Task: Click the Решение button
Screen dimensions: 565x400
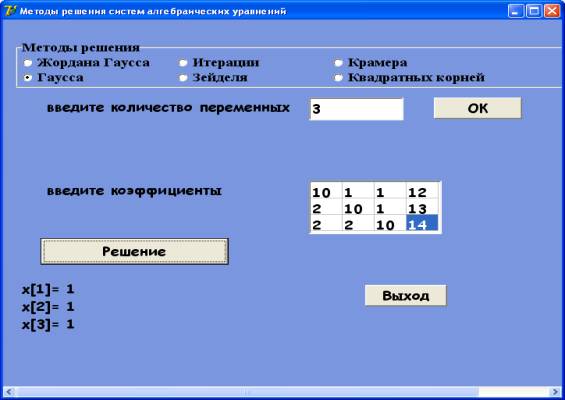Action: [x=134, y=251]
